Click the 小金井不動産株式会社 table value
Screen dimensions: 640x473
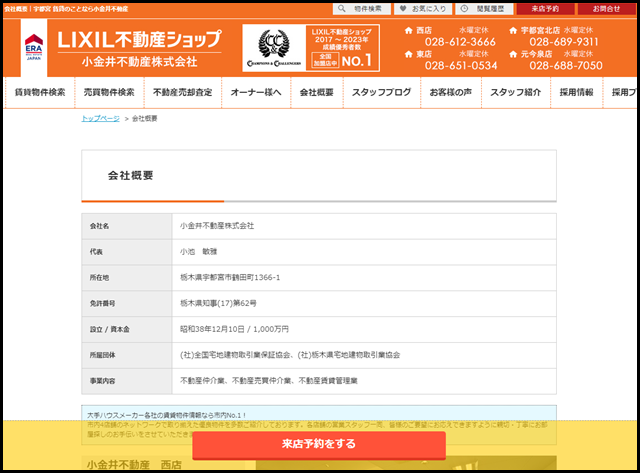pos(217,226)
